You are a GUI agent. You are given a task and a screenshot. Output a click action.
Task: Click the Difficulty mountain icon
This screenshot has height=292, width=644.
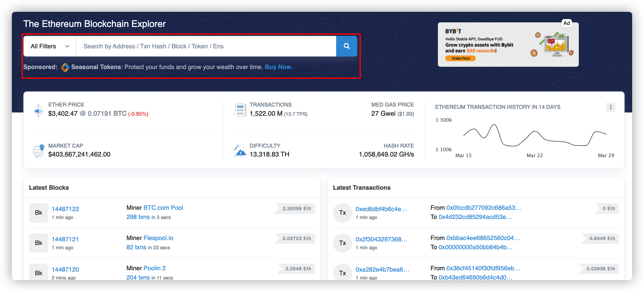(x=240, y=150)
